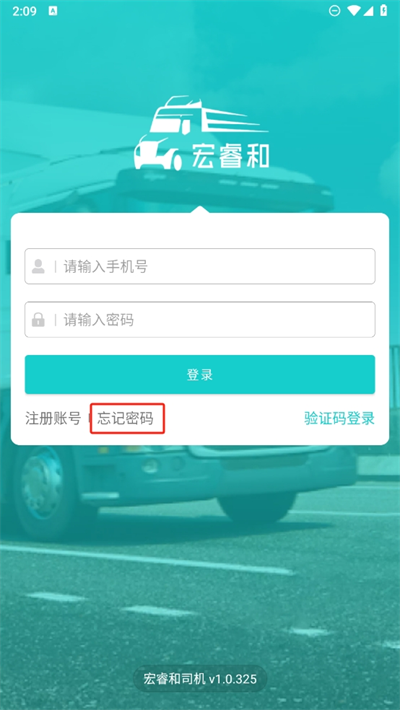Image resolution: width=400 pixels, height=710 pixels.
Task: Tap the do-not-disturb status icon
Action: click(x=334, y=11)
